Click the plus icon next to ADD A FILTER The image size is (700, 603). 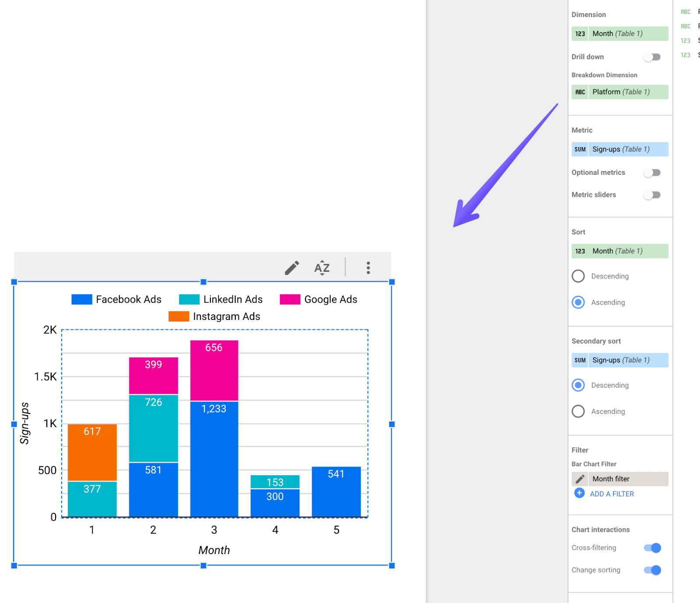coord(579,493)
